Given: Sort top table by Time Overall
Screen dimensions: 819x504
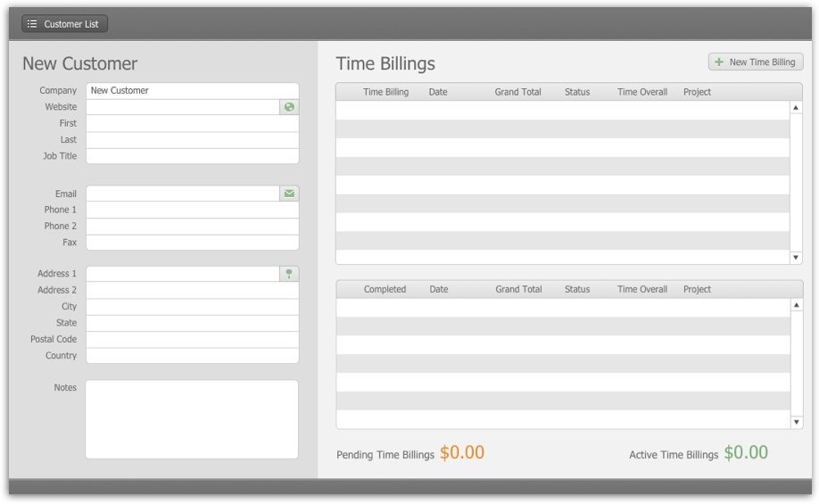Looking at the screenshot, I should click(x=642, y=92).
